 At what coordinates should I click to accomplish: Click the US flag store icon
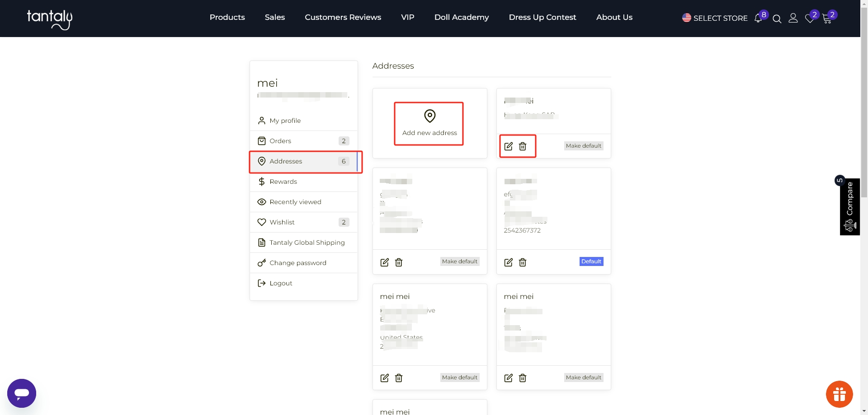687,18
